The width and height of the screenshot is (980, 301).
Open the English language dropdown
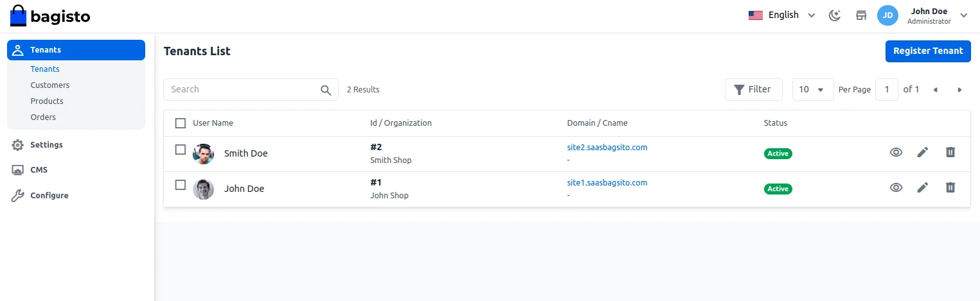point(781,15)
